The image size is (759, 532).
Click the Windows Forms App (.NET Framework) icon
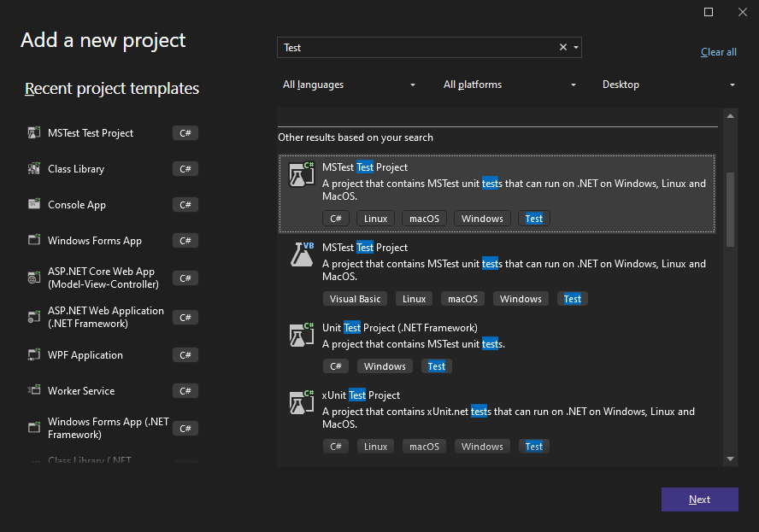pyautogui.click(x=34, y=428)
